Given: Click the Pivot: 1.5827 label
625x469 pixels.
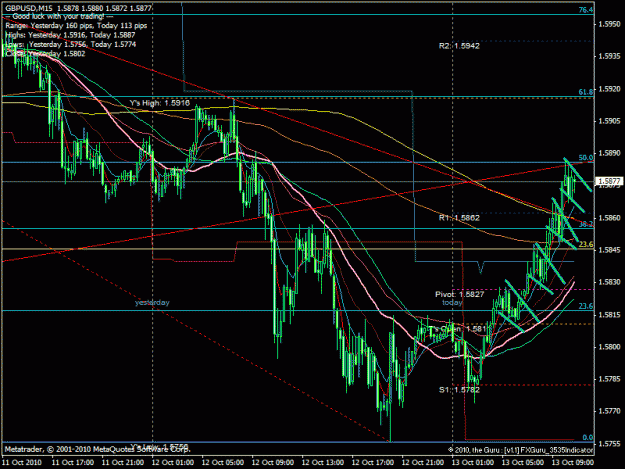Looking at the screenshot, I should pyautogui.click(x=460, y=294).
